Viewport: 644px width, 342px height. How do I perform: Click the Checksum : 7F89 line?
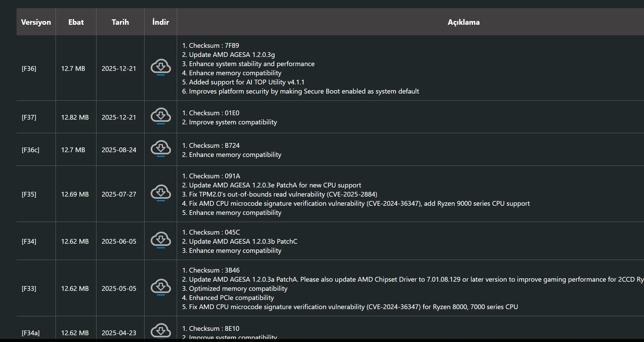click(x=211, y=45)
